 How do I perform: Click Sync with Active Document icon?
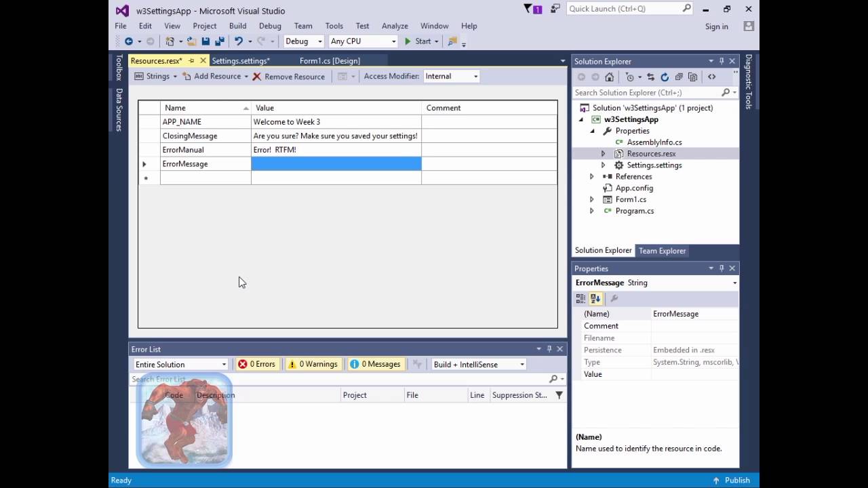coord(650,77)
